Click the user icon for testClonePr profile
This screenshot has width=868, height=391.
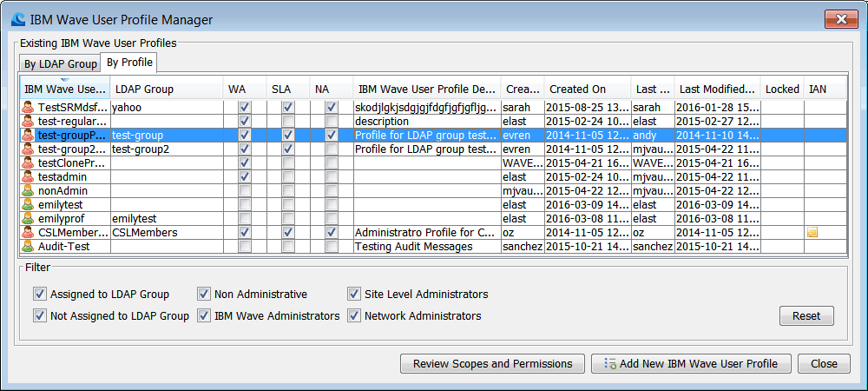click(30, 163)
